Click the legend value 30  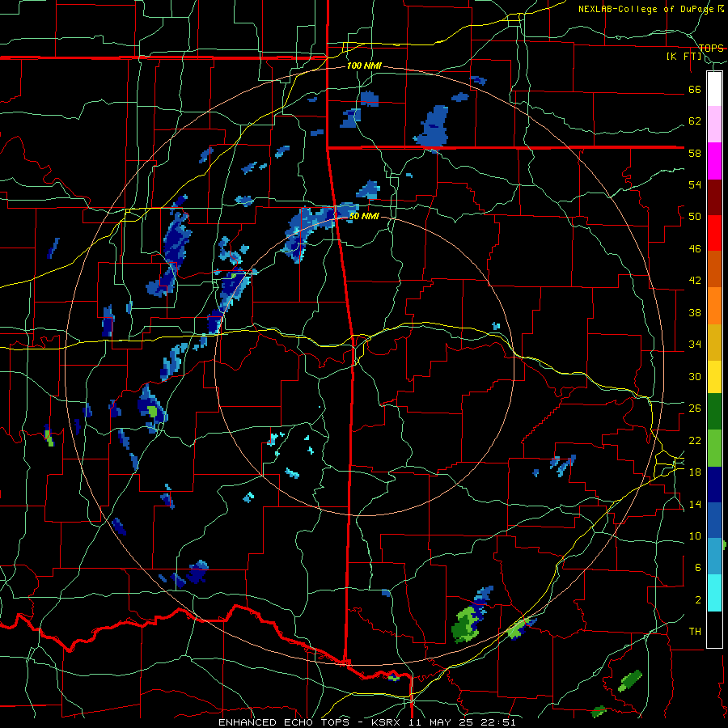pos(695,376)
